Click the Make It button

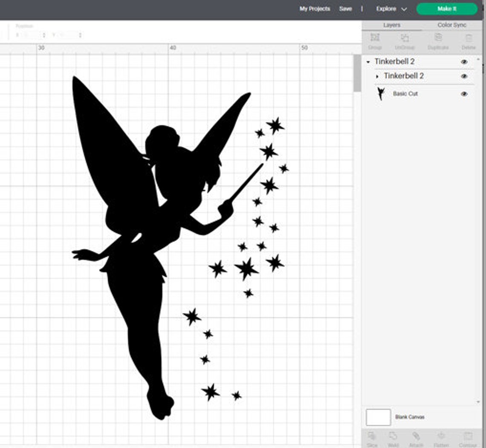coord(446,9)
